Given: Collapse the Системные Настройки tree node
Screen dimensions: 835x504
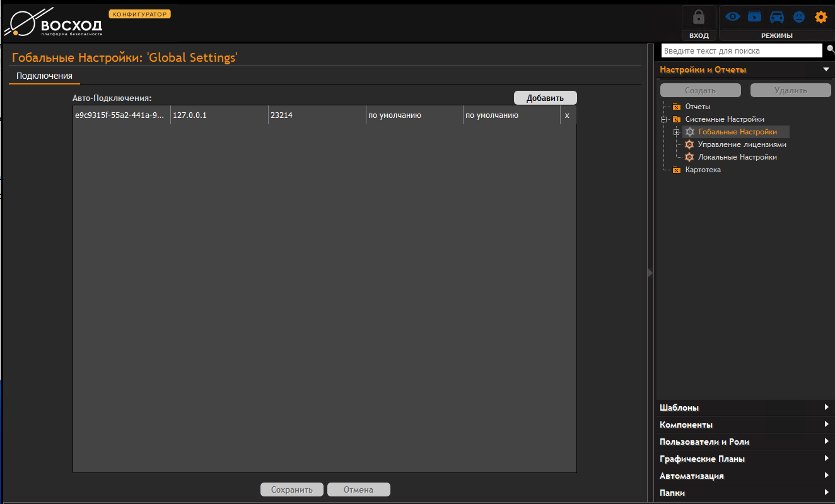Looking at the screenshot, I should pyautogui.click(x=663, y=119).
